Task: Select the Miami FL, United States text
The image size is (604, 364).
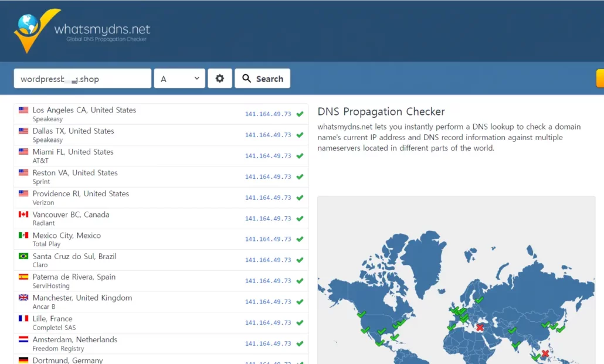Action: pyautogui.click(x=73, y=152)
